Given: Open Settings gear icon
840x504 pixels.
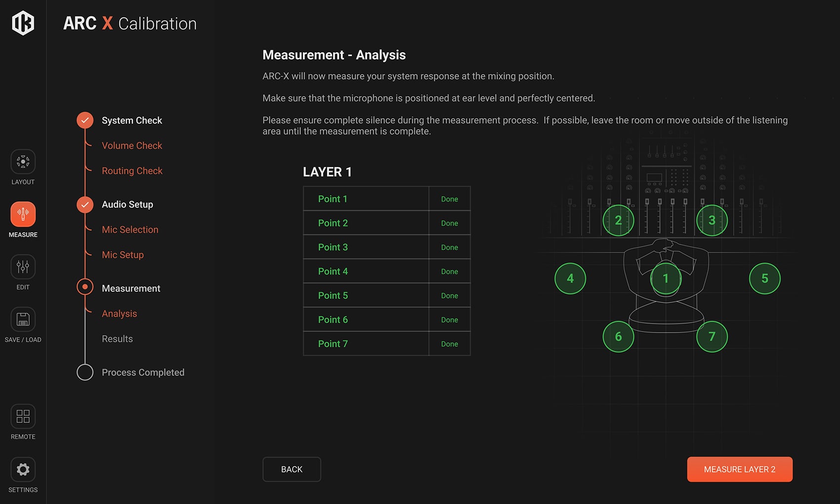Looking at the screenshot, I should pyautogui.click(x=23, y=469).
